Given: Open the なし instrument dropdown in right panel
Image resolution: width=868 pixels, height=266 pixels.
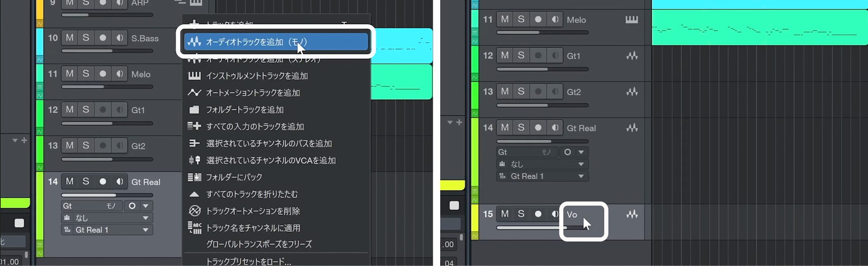Looking at the screenshot, I should click(x=581, y=164).
